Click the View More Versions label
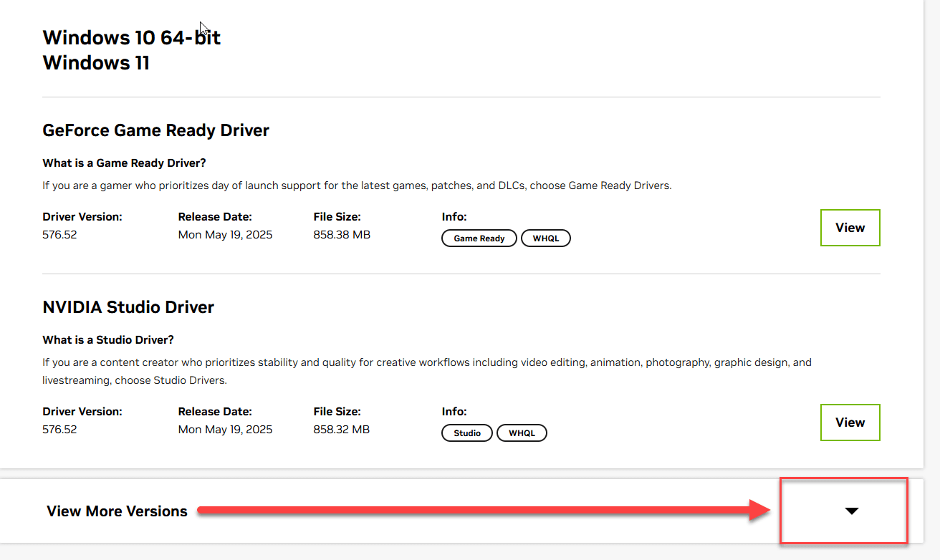 click(x=117, y=511)
